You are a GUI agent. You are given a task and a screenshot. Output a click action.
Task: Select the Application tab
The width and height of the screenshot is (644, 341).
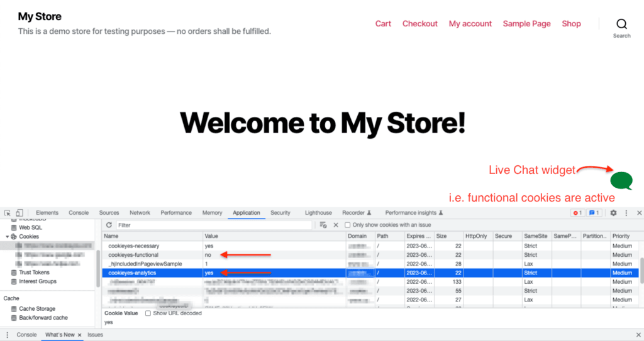pyautogui.click(x=247, y=213)
